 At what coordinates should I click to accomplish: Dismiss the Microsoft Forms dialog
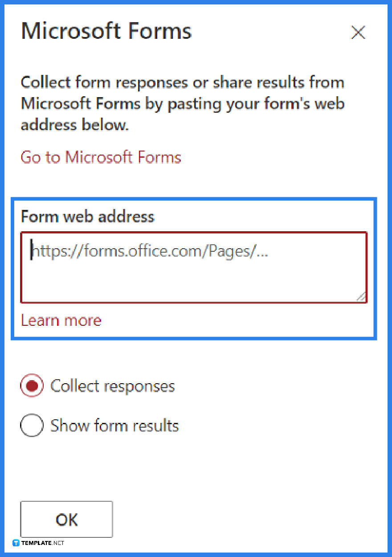tap(358, 33)
